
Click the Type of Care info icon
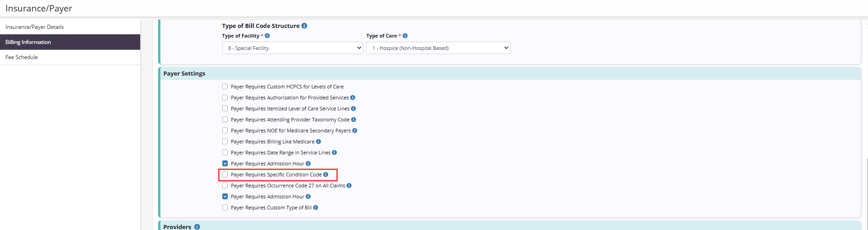point(405,36)
